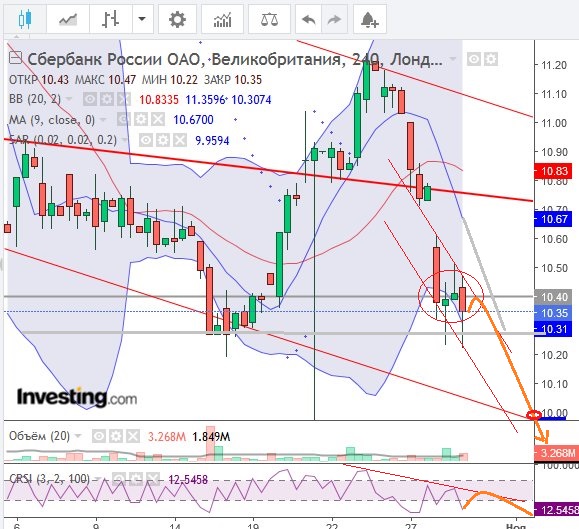Click the SAR value 9.9594 in legend
579x529 pixels.
212,140
